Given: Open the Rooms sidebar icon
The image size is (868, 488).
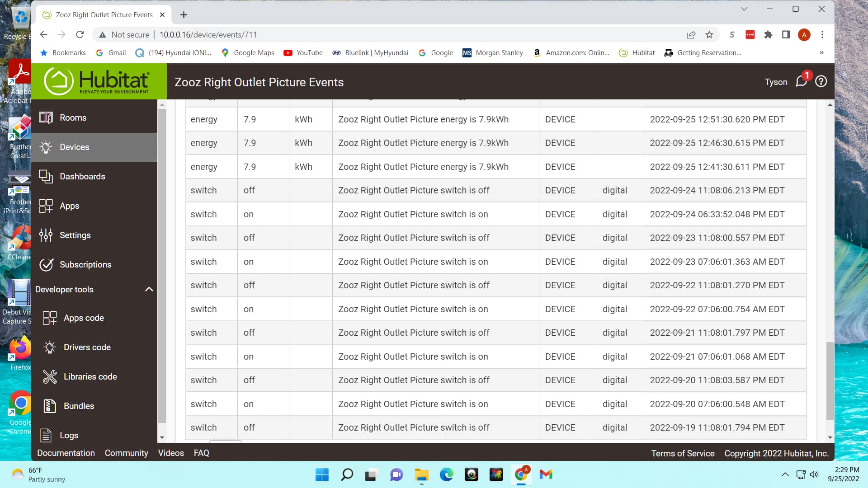Looking at the screenshot, I should click(46, 117).
